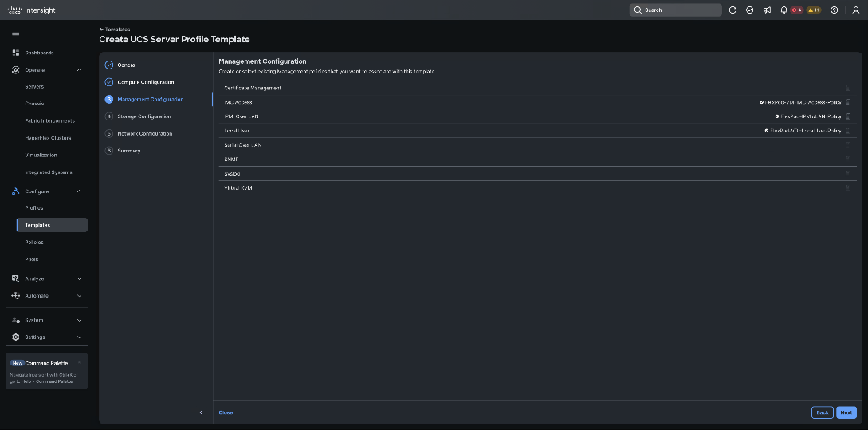Open Pools under Configure
This screenshot has height=430, width=868.
point(32,259)
